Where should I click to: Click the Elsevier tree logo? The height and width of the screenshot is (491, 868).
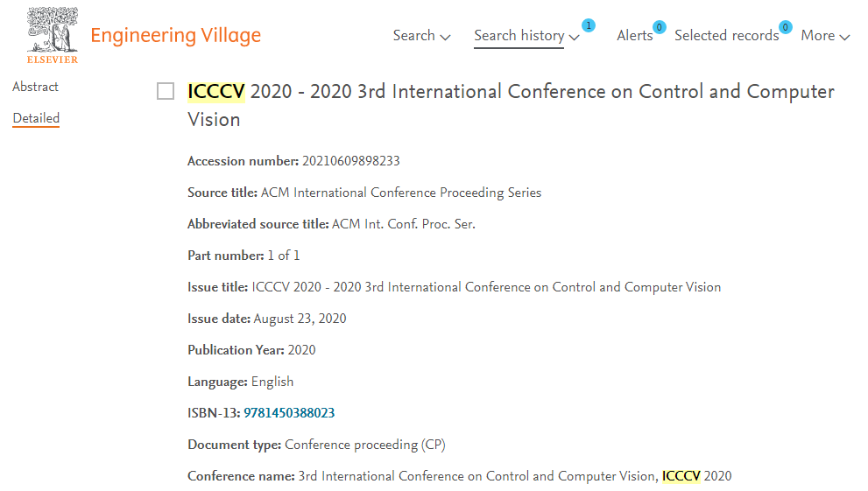53,35
